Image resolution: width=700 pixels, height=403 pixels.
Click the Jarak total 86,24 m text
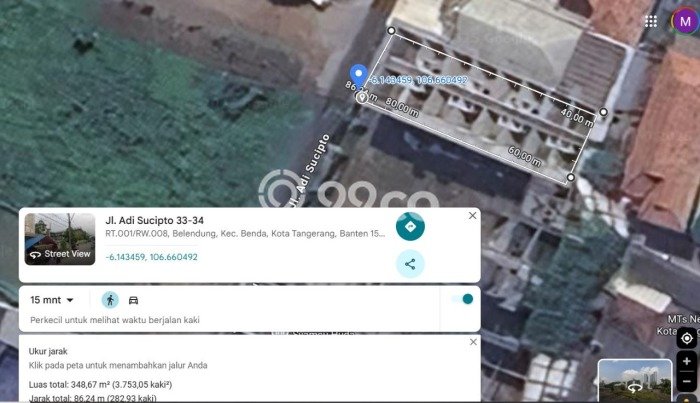pyautogui.click(x=93, y=398)
